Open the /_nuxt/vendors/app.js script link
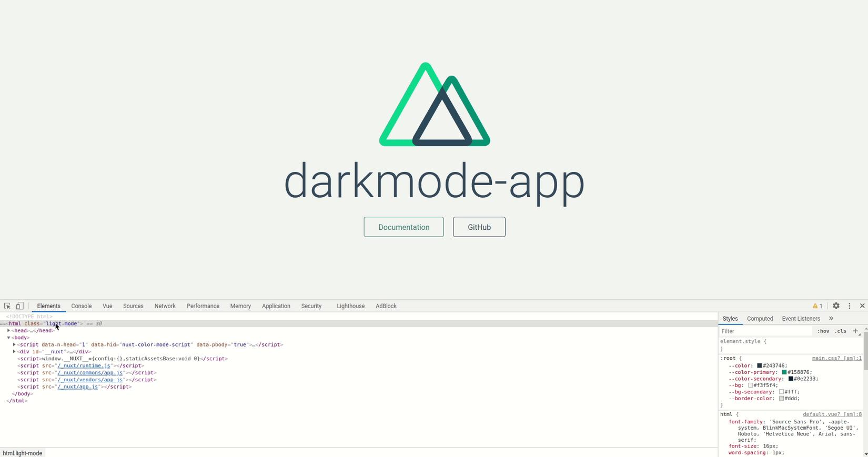868x457 pixels. point(90,380)
